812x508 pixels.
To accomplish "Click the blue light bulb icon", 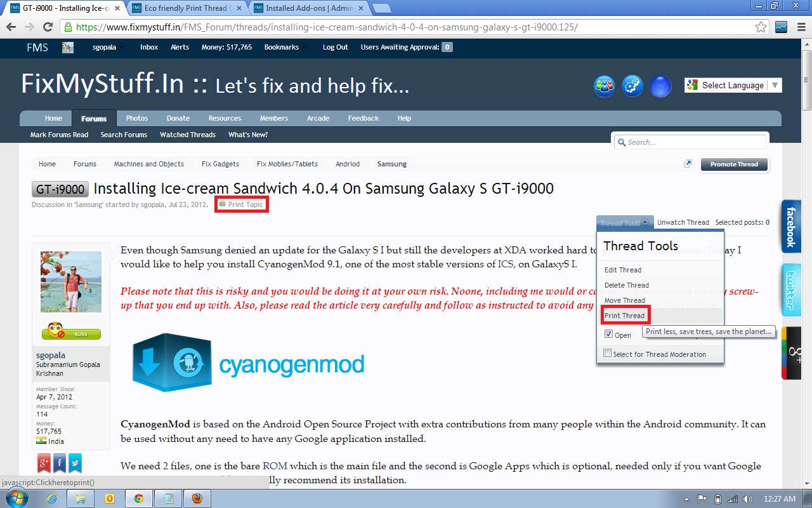I will click(661, 86).
